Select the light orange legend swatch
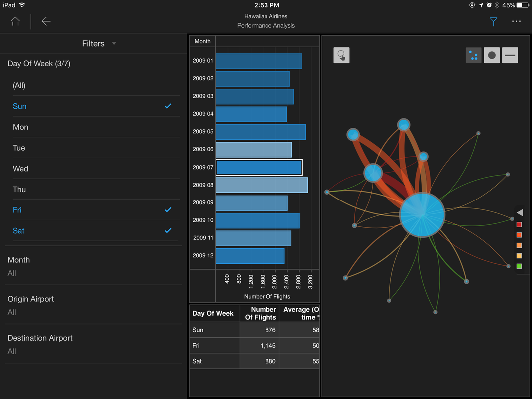The image size is (532, 399). (x=519, y=245)
